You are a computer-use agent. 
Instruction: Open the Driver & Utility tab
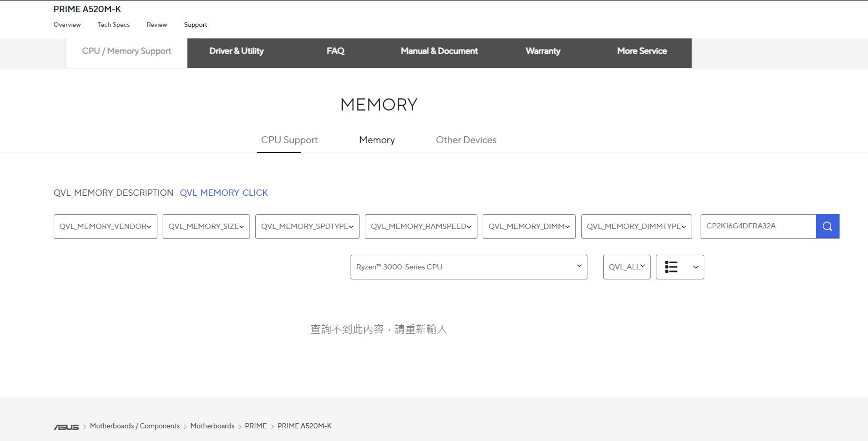click(236, 51)
